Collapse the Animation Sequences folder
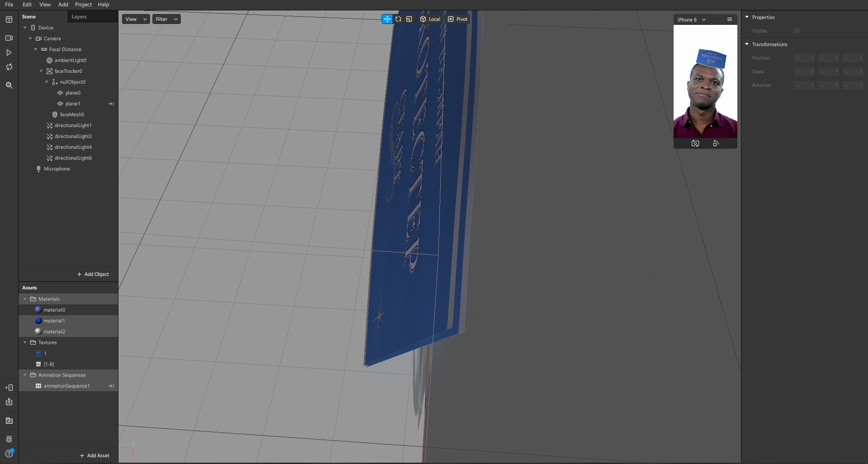This screenshot has width=868, height=464. click(x=25, y=375)
